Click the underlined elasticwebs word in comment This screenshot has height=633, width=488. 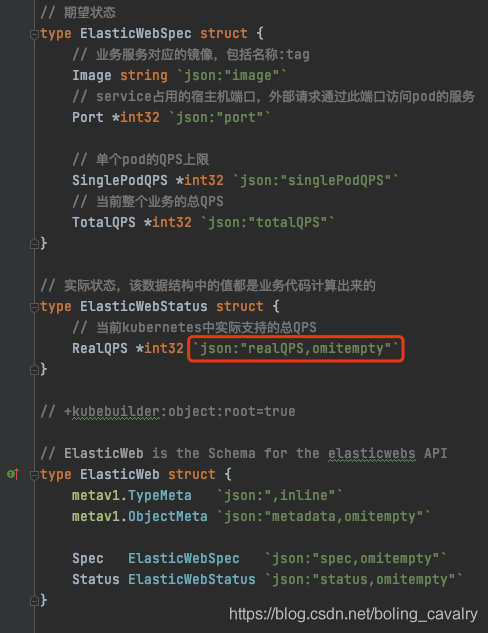pyautogui.click(x=371, y=453)
